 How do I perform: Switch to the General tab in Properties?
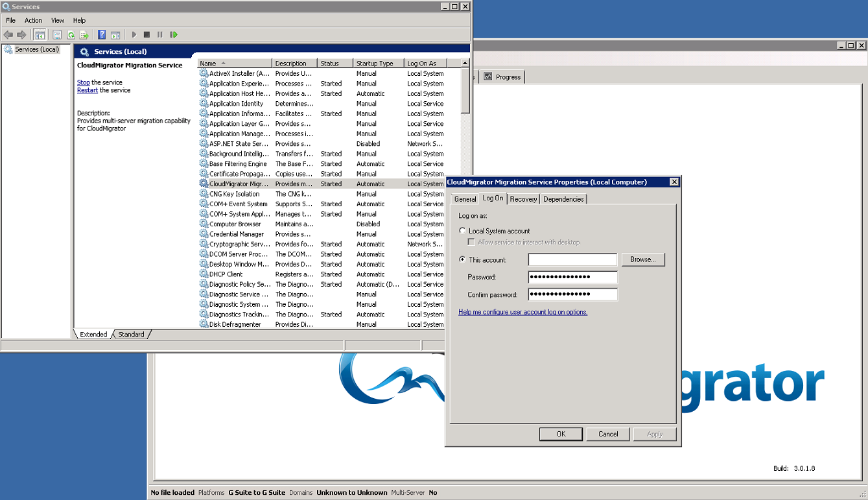[x=465, y=199]
